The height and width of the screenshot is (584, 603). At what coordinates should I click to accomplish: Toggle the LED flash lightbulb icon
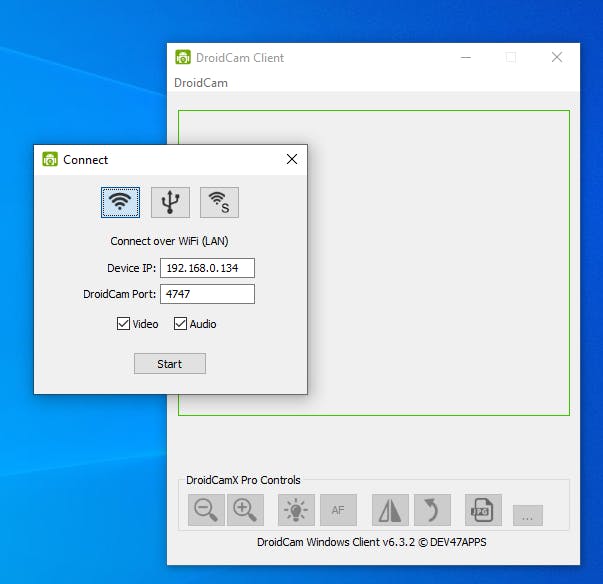296,510
